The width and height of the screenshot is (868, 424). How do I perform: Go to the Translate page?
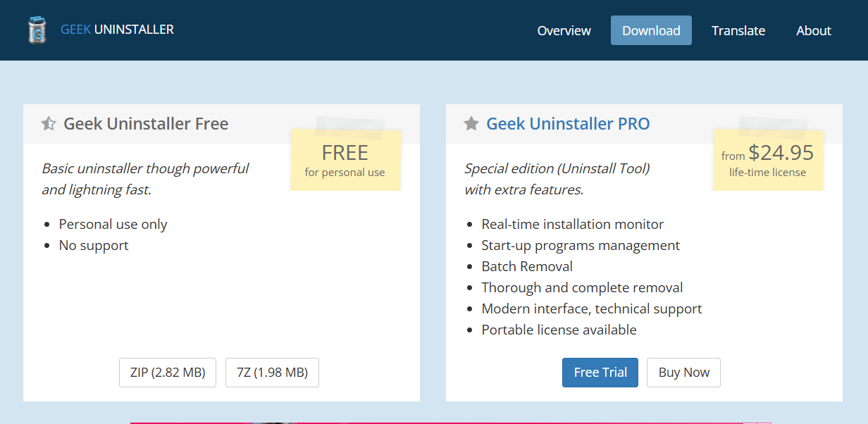[x=738, y=30]
